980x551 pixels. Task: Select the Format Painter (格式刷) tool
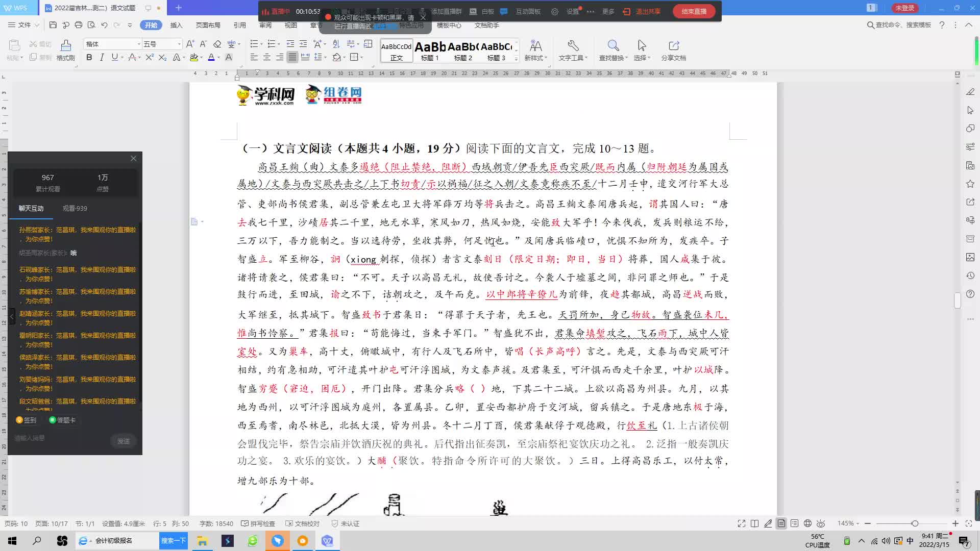point(65,51)
